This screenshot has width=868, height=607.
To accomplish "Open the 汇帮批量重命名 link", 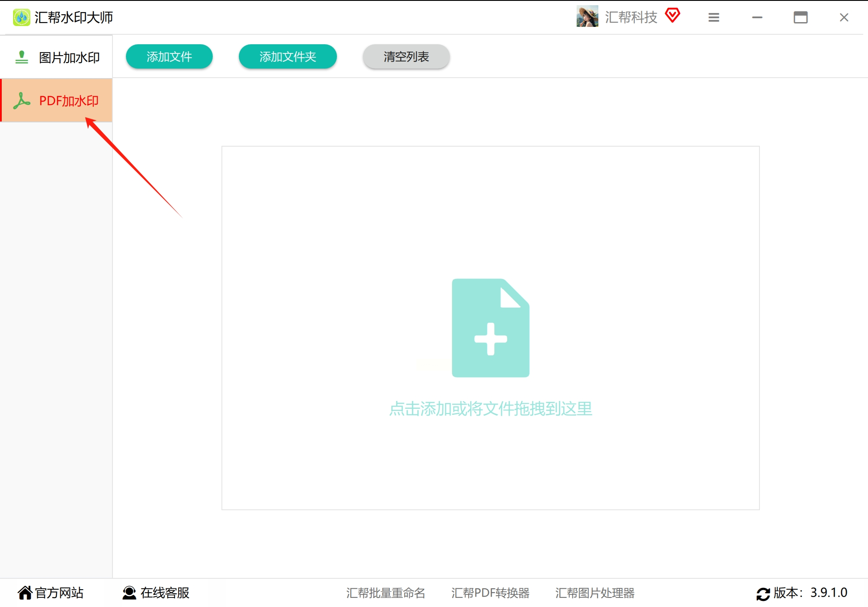I will (x=386, y=593).
